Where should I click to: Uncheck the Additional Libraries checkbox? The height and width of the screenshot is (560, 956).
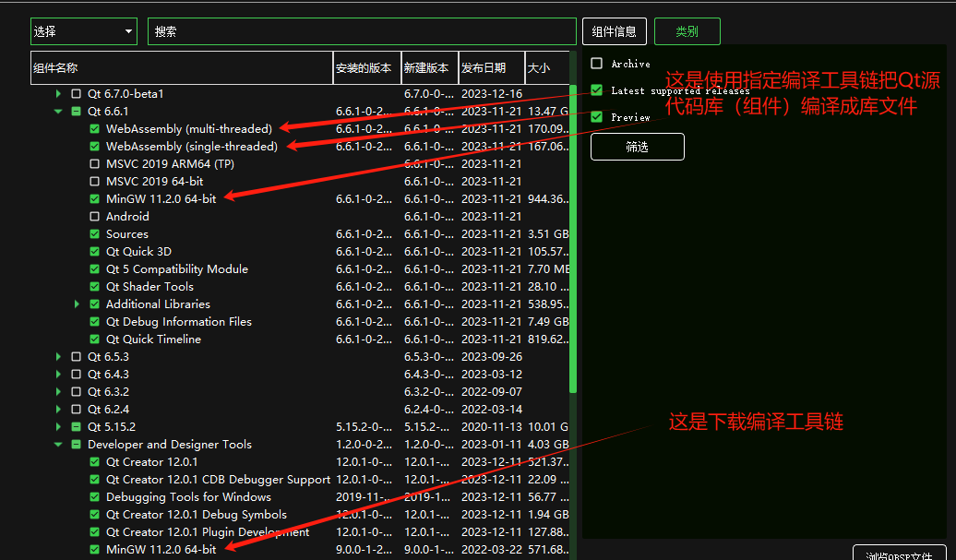click(94, 304)
